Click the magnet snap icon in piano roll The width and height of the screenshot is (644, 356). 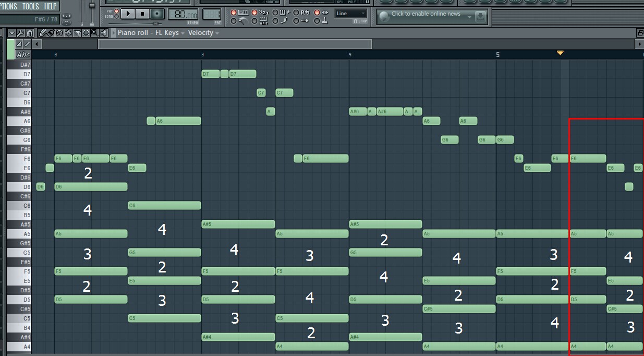coord(30,33)
